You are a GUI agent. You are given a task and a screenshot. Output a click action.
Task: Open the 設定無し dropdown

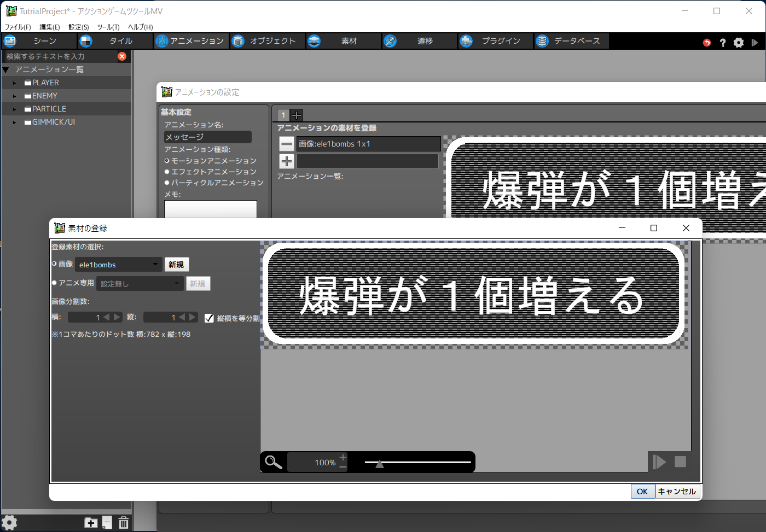pyautogui.click(x=140, y=284)
